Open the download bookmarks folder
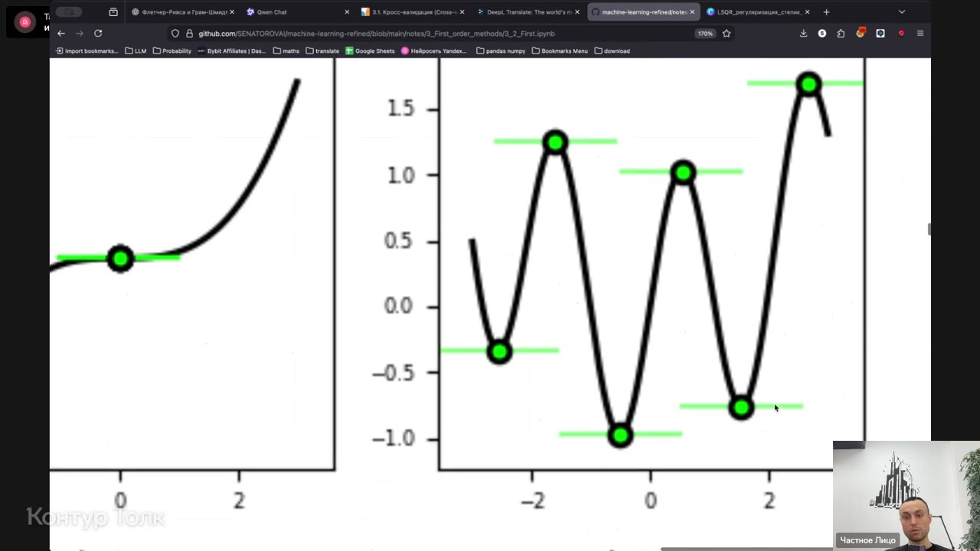Viewport: 980px width, 551px height. coord(612,51)
